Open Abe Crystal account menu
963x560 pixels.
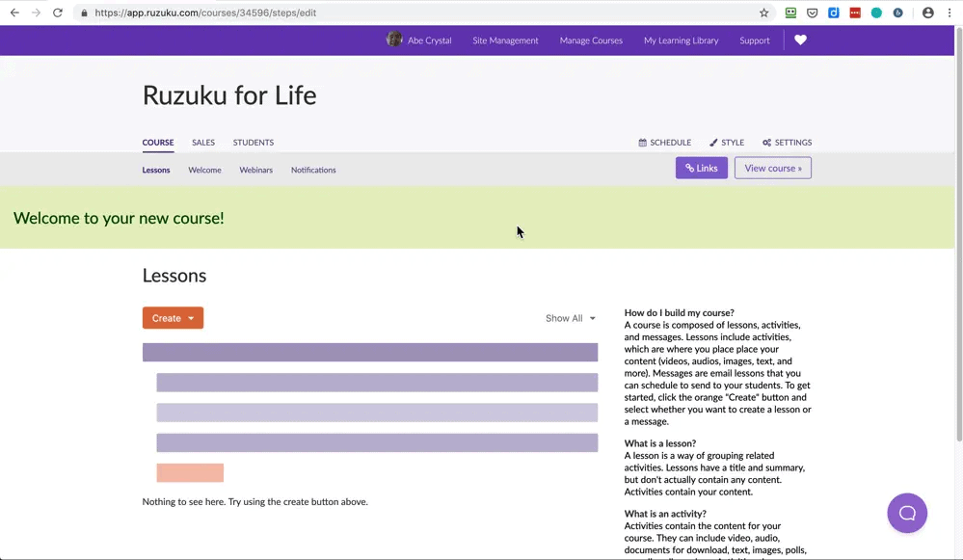tap(429, 40)
